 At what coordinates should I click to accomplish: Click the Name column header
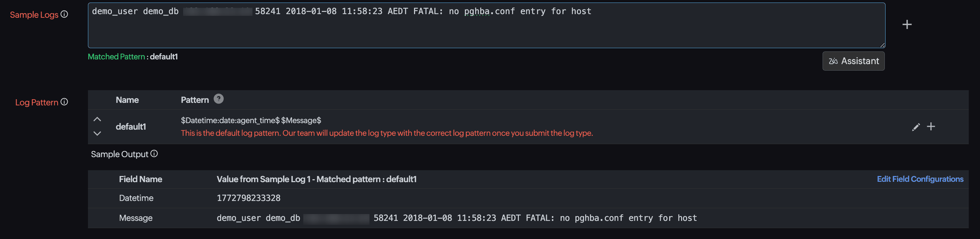[127, 100]
